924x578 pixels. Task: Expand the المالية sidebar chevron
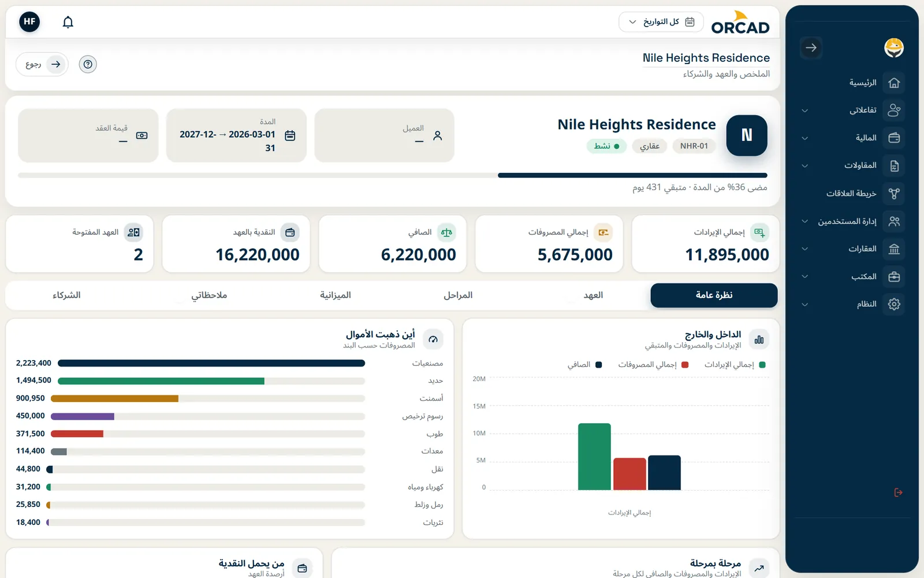[x=804, y=138]
